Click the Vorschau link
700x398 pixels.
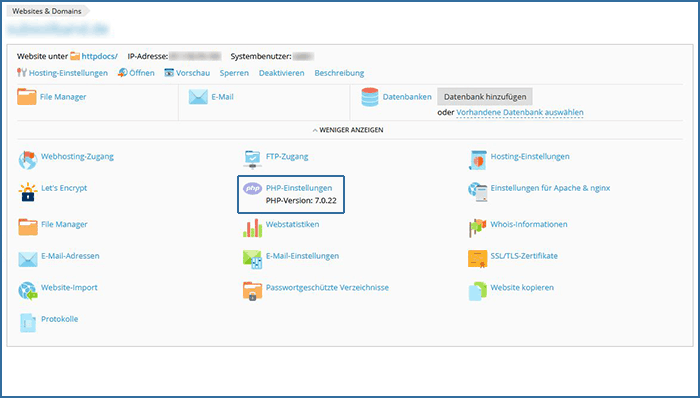click(x=193, y=73)
